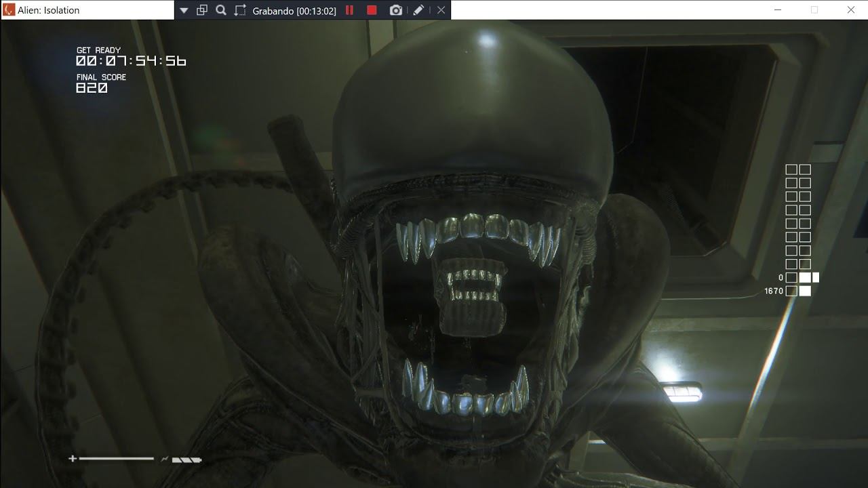Click the alien's inner jaw
The width and height of the screenshot is (868, 488).
click(x=470, y=285)
